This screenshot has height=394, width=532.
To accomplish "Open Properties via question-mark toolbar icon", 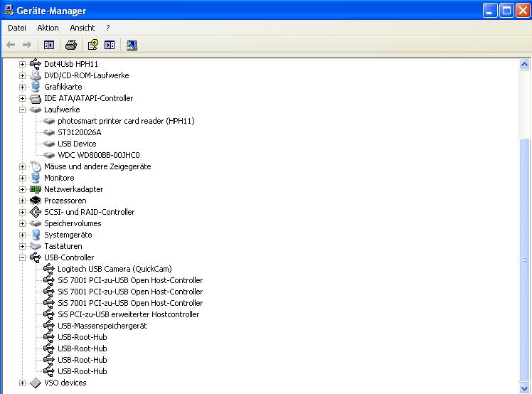I will pos(93,45).
